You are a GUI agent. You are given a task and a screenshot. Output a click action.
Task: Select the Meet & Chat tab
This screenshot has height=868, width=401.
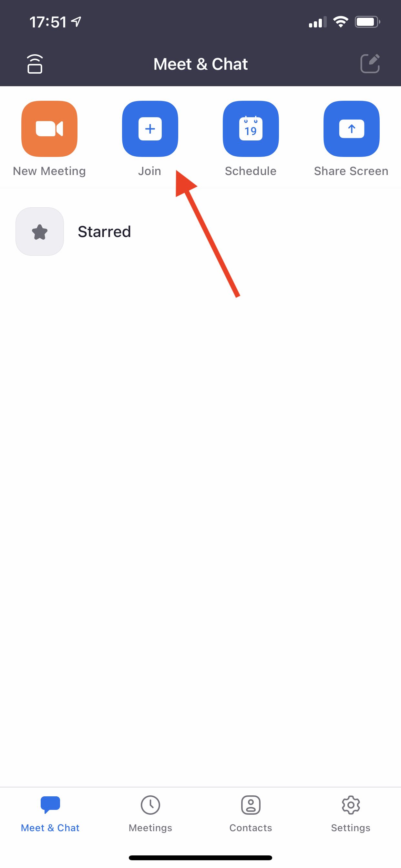pyautogui.click(x=50, y=814)
